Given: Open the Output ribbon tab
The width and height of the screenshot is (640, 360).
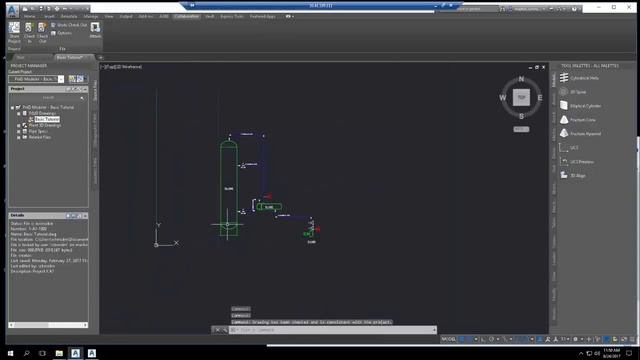Looking at the screenshot, I should pos(126,16).
